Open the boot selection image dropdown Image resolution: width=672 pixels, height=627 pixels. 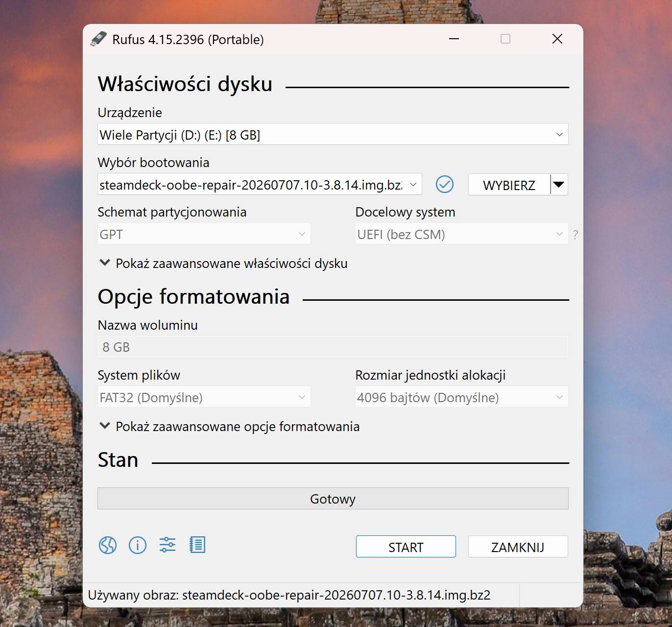click(x=260, y=185)
